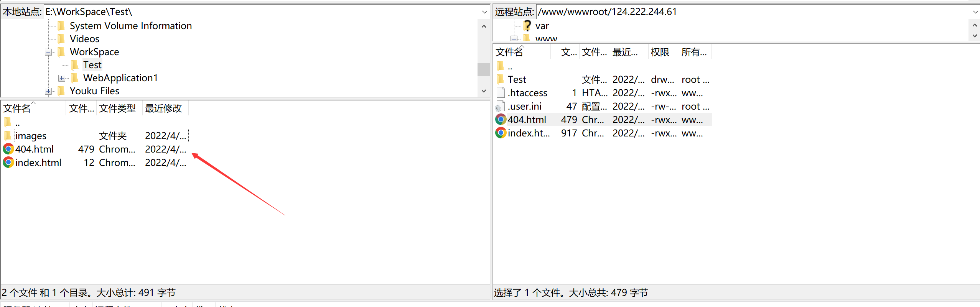This screenshot has height=307, width=980.
Task: Sort local files by 文件名 column
Action: coord(34,108)
